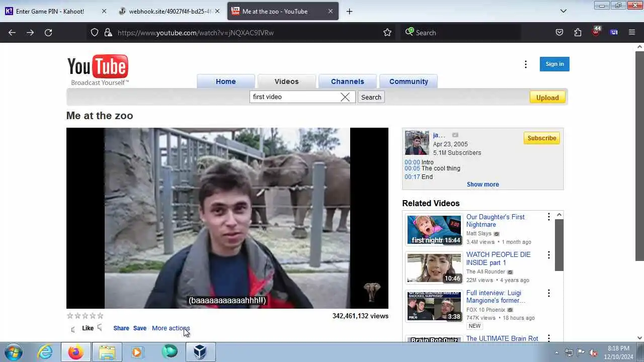
Task: Go forward in browser history
Action: pos(30,33)
